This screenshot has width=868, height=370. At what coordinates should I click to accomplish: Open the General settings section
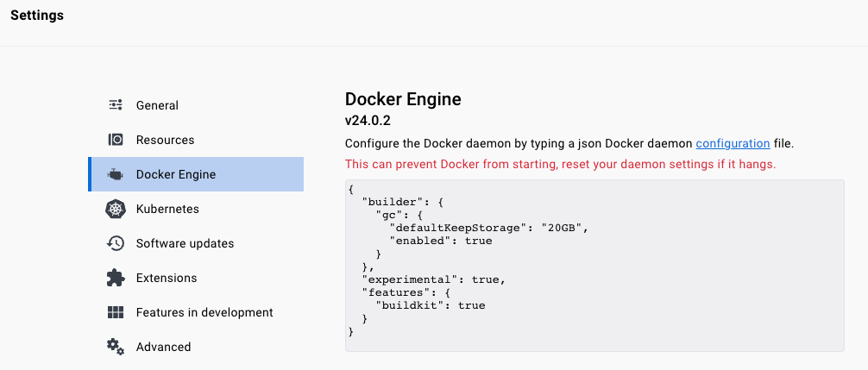(196, 105)
